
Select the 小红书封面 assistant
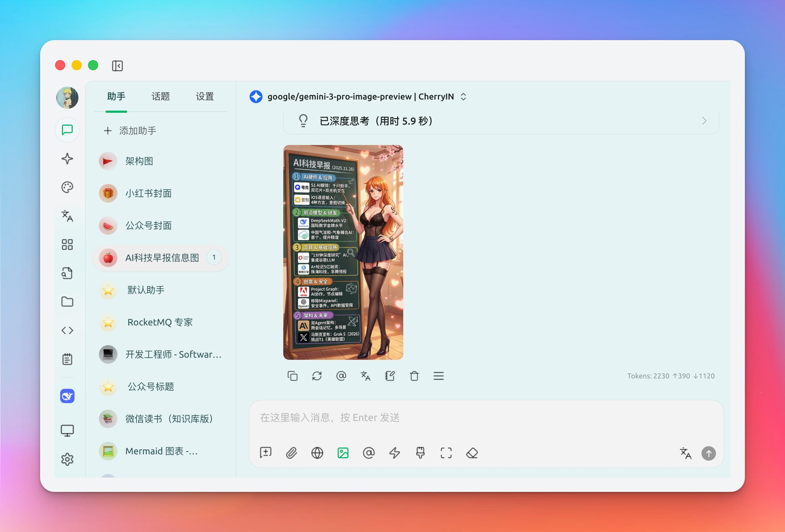(148, 193)
